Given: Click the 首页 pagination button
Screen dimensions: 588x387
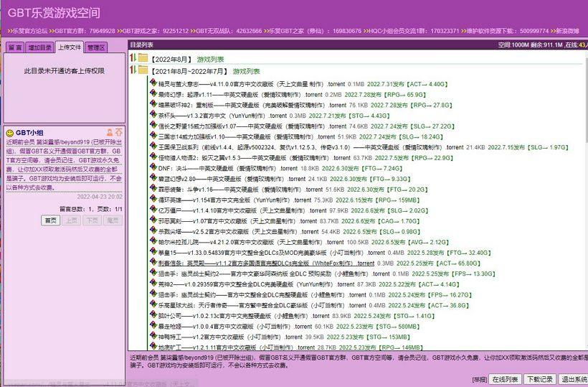Looking at the screenshot, I should pyautogui.click(x=51, y=220).
